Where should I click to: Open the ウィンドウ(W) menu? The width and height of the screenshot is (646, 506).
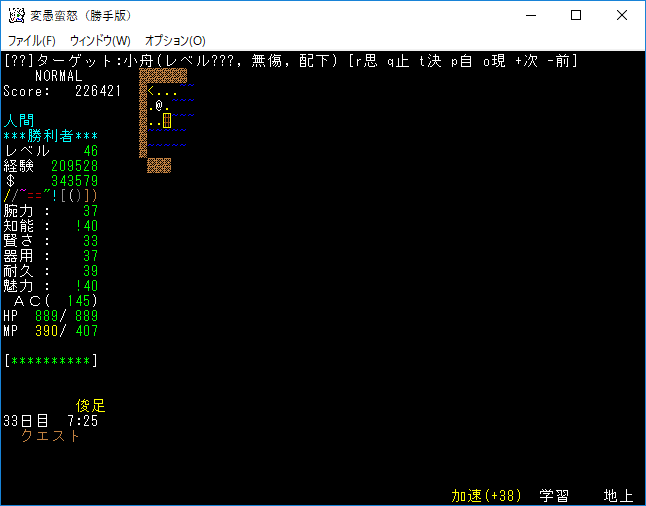[100, 40]
